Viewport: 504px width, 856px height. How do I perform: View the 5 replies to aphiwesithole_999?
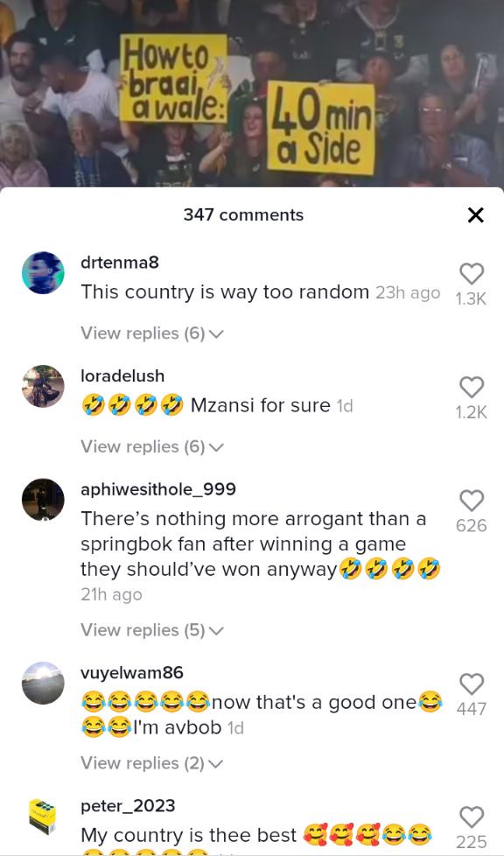[x=152, y=630]
